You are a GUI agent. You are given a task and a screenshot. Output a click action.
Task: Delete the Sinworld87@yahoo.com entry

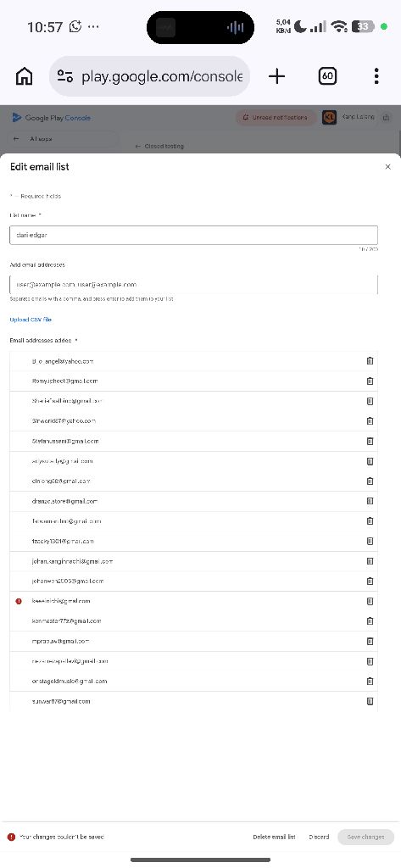[x=370, y=420]
